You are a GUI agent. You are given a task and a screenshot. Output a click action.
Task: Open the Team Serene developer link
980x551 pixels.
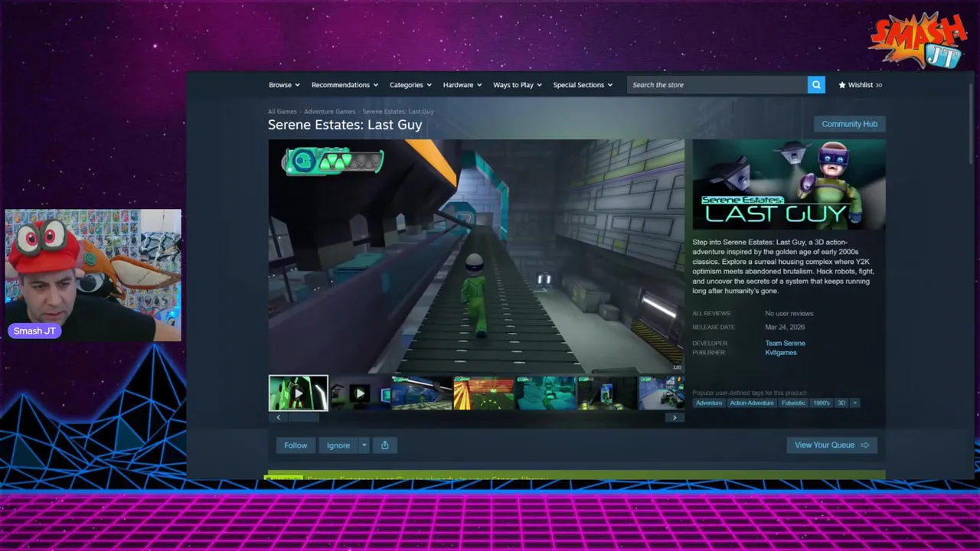click(x=785, y=344)
